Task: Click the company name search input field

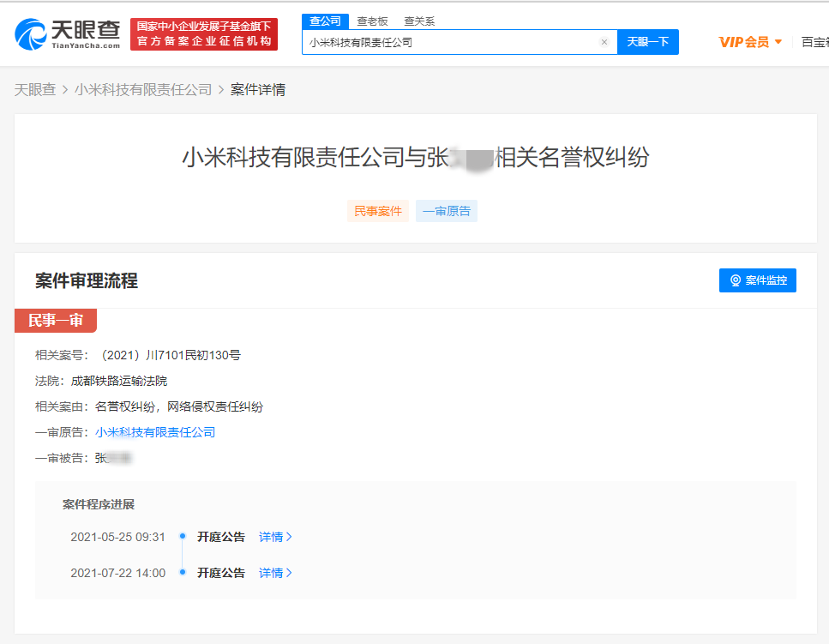Action: tap(450, 42)
